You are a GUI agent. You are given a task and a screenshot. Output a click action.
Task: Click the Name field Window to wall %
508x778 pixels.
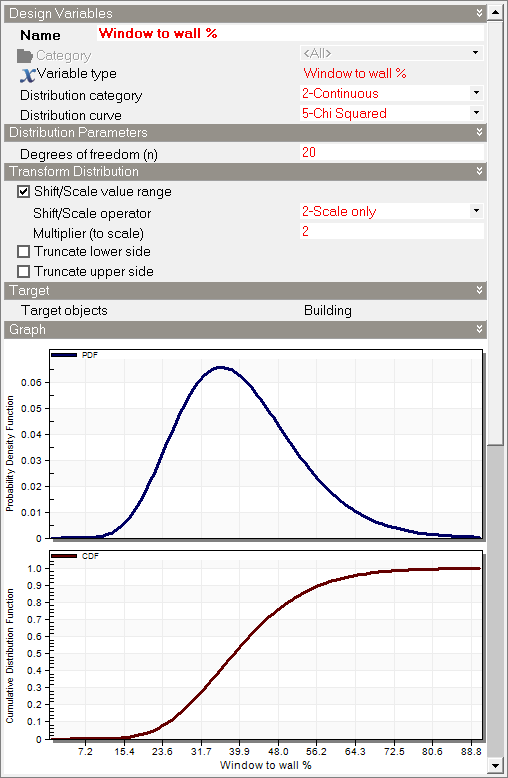290,33
